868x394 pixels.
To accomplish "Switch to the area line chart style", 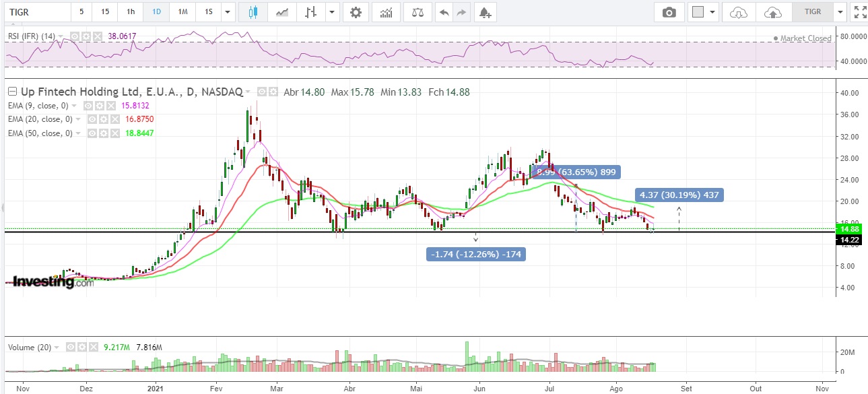I will [283, 12].
